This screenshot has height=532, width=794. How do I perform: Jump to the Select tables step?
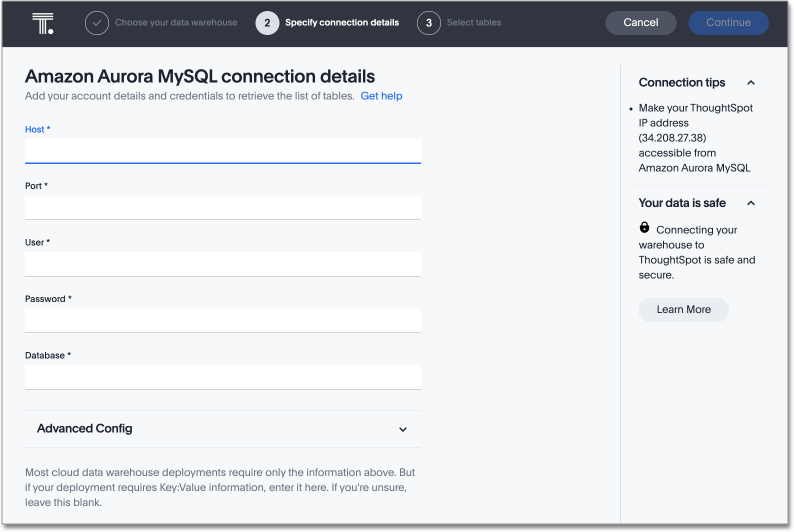[474, 23]
